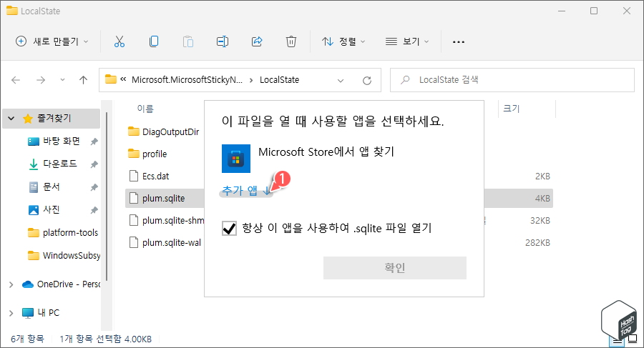Click the Microsoft Store app icon
The image size is (644, 348).
point(236,159)
